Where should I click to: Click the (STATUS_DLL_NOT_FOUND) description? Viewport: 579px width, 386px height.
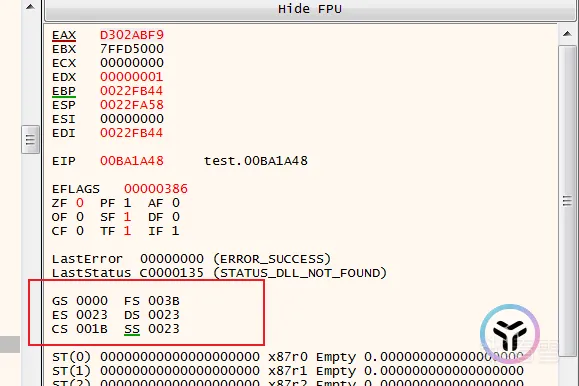(300, 273)
